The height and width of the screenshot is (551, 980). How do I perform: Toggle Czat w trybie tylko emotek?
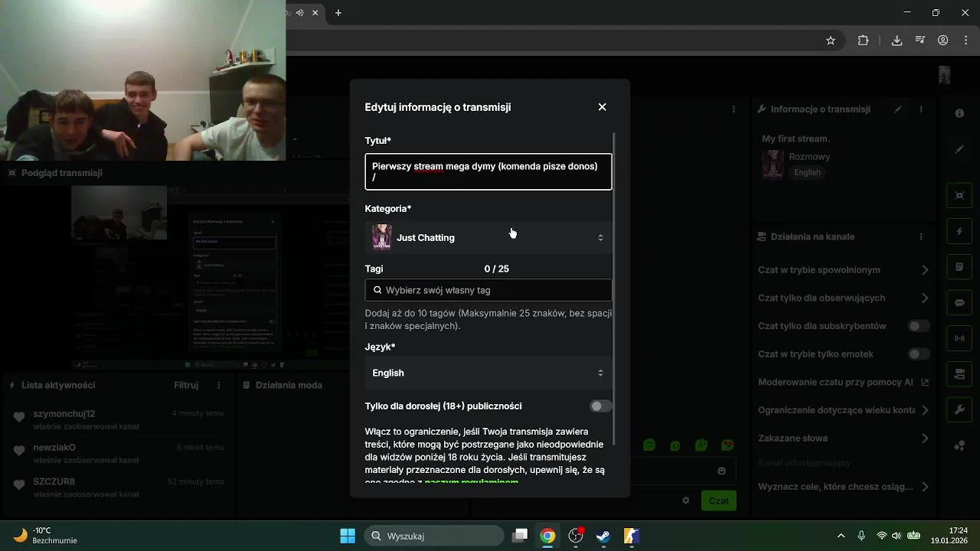pos(918,354)
